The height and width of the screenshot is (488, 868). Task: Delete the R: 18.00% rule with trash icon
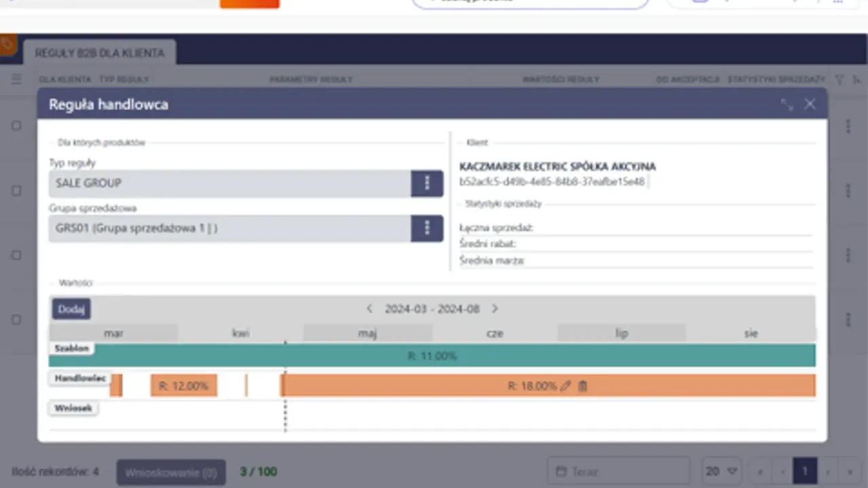click(x=583, y=386)
